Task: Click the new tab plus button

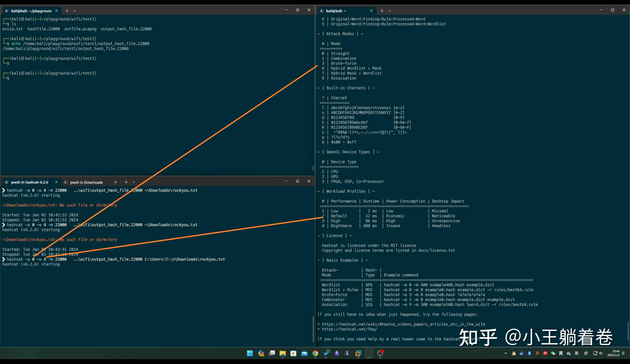Action: coord(67,11)
